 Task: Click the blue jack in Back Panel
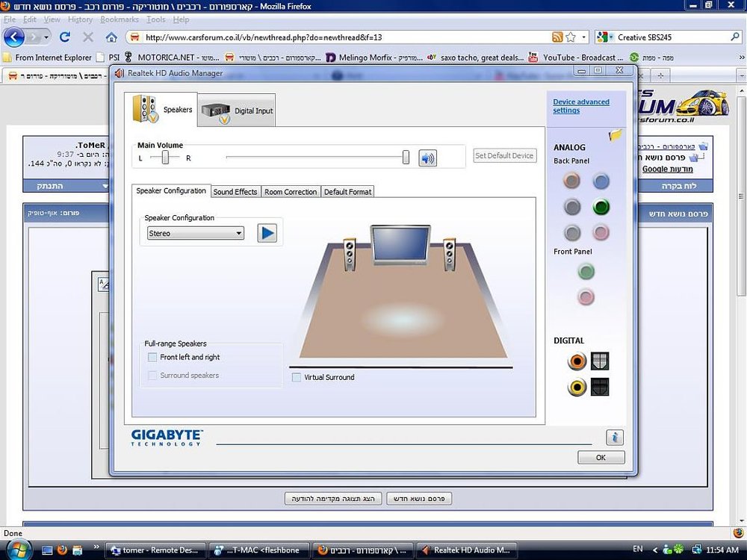click(601, 181)
